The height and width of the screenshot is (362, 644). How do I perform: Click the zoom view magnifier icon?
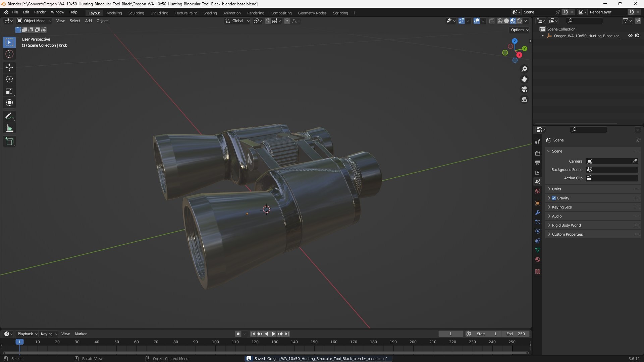click(524, 69)
